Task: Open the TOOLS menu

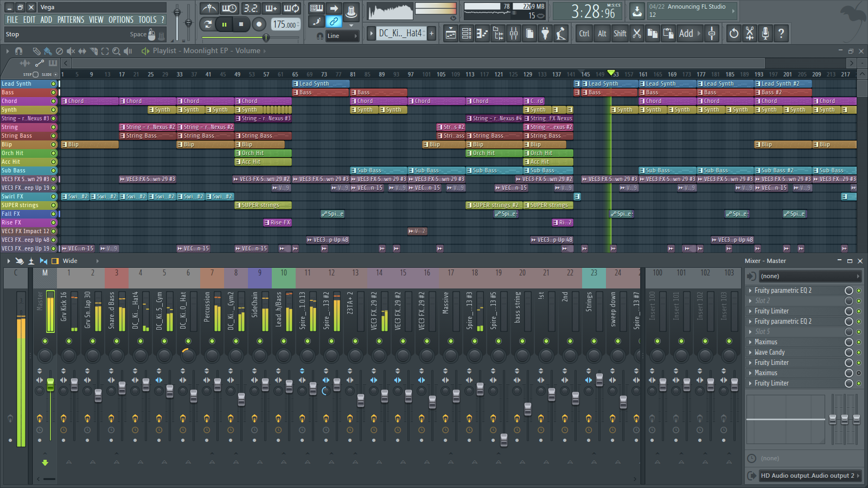Action: click(148, 20)
